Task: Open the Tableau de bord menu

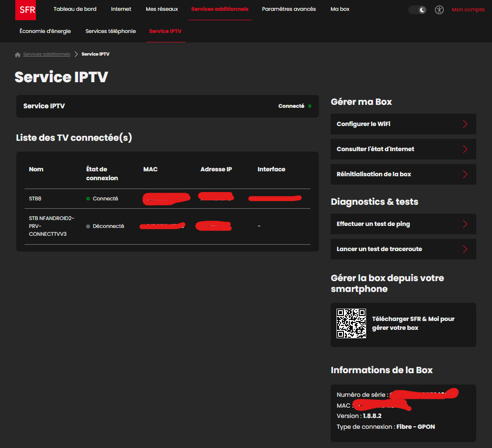Action: (x=75, y=9)
